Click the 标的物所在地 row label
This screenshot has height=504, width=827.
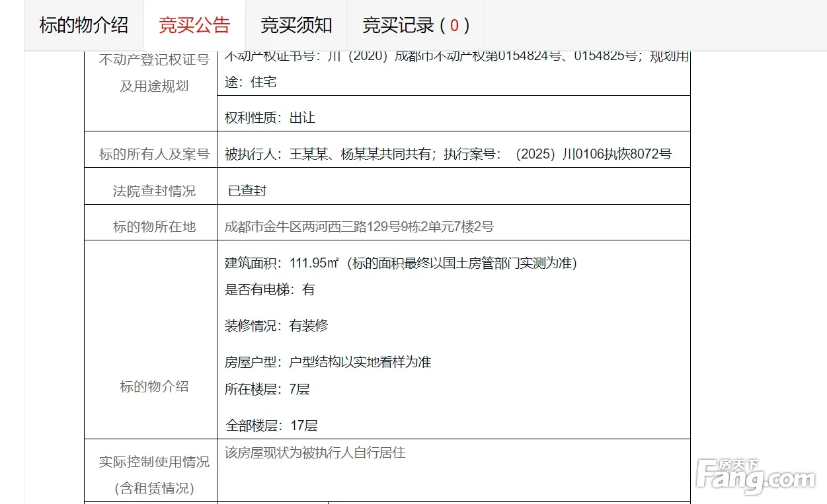(154, 227)
